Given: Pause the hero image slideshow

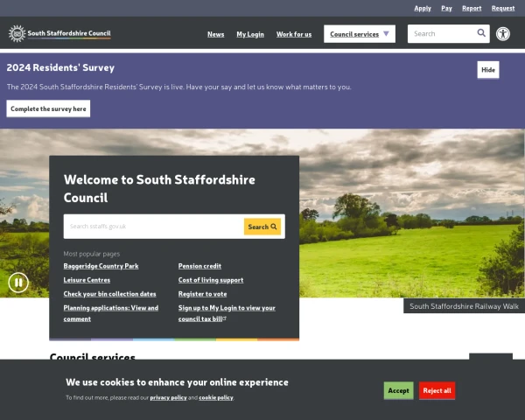Looking at the screenshot, I should 18,283.
